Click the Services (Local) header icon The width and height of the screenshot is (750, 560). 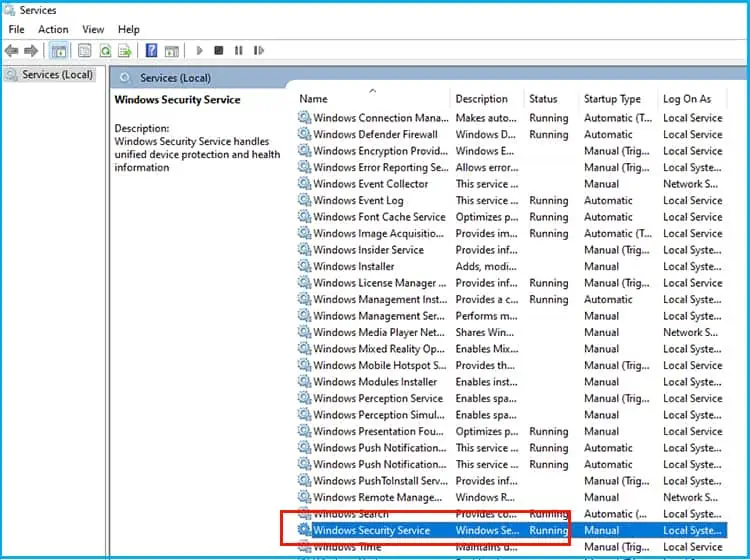pyautogui.click(x=125, y=77)
